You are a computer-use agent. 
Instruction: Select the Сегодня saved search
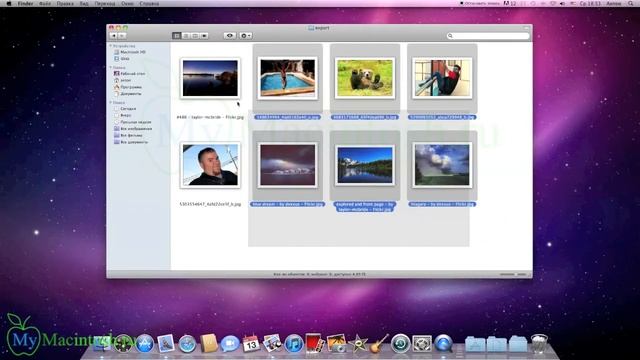point(125,109)
